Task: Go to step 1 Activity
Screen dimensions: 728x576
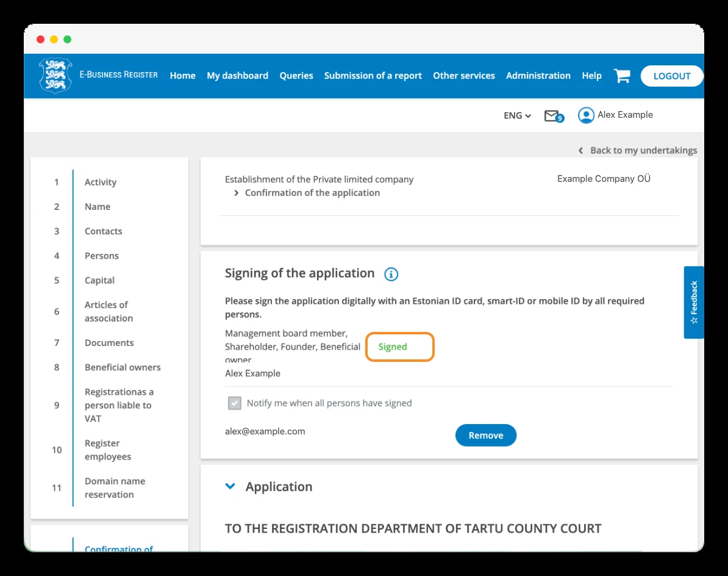Action: pos(100,182)
